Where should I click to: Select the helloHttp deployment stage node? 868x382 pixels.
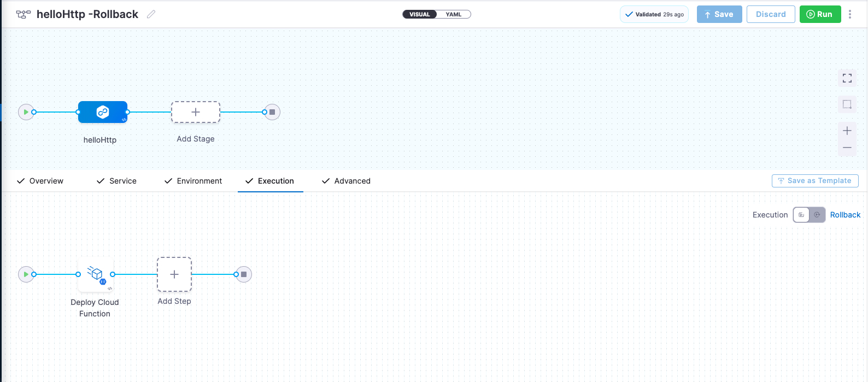(103, 112)
